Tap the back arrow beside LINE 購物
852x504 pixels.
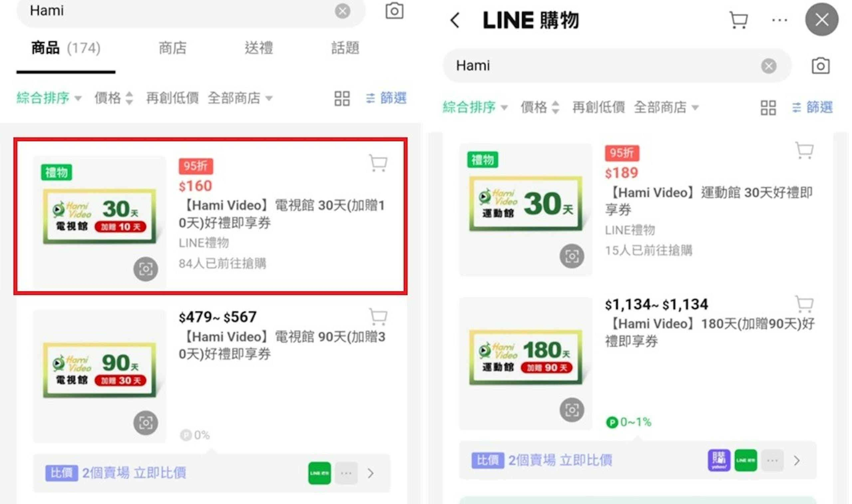[x=455, y=20]
